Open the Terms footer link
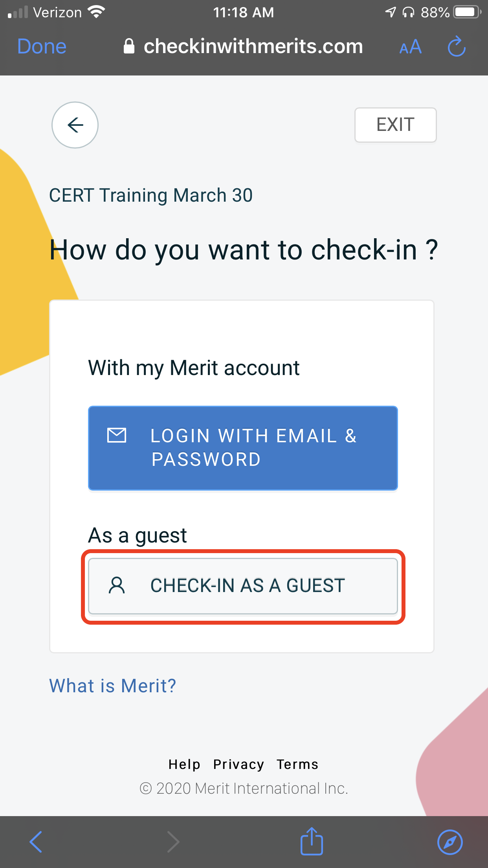488x868 pixels. pos(297,764)
